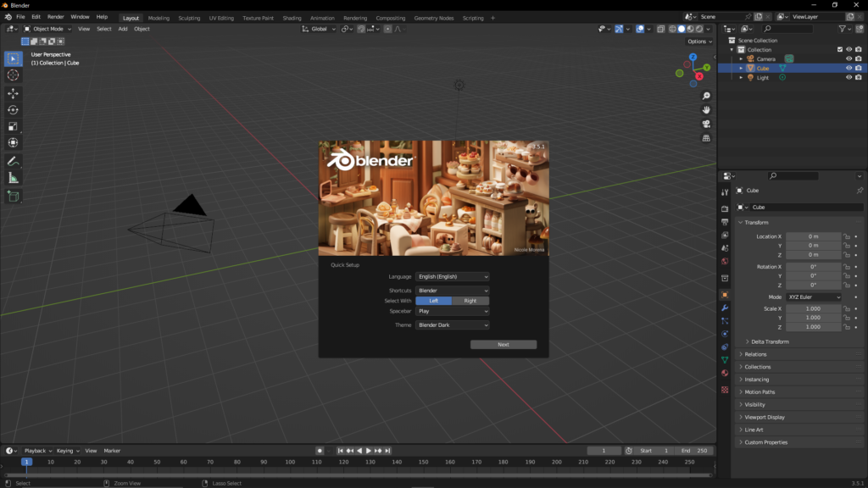Expand the Visibility panel
This screenshot has width=868, height=488.
coord(754,405)
